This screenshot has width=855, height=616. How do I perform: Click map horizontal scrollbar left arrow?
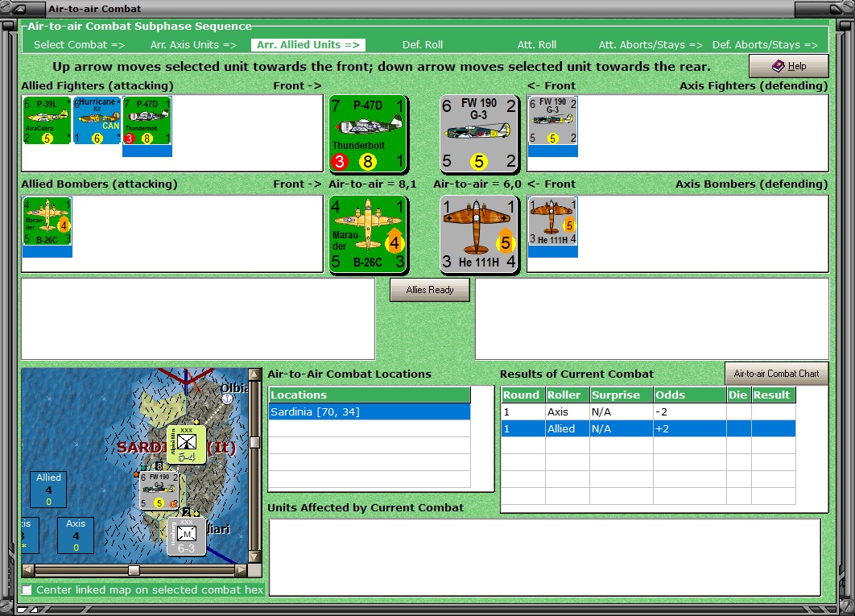(28, 570)
